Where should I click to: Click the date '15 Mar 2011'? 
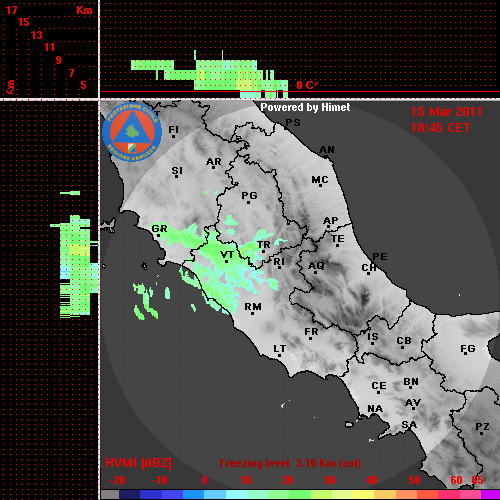tap(446, 112)
